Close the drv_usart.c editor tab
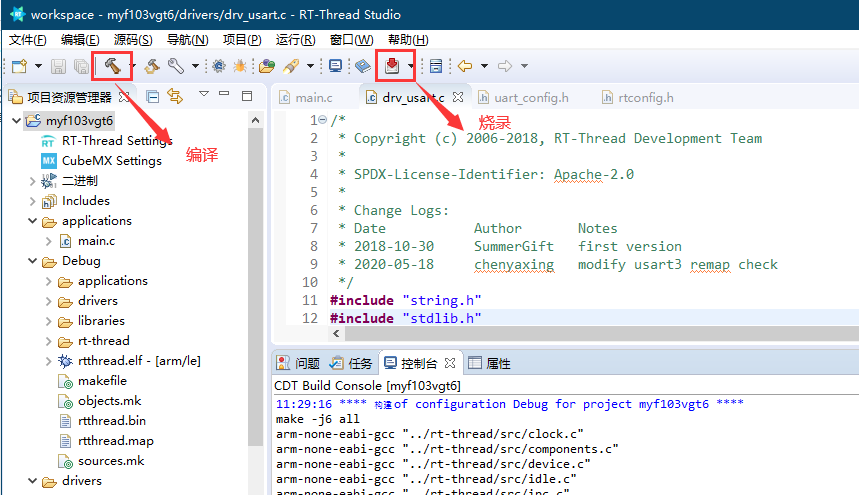 458,97
